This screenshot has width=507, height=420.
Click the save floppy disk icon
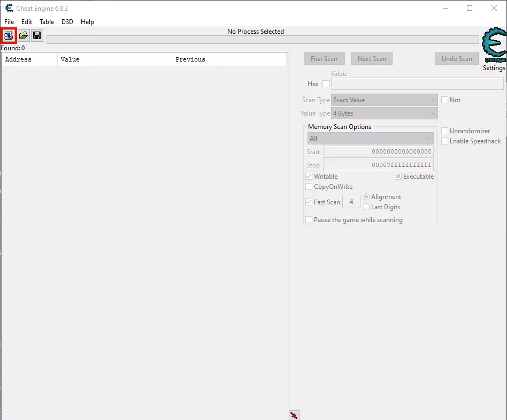click(37, 35)
